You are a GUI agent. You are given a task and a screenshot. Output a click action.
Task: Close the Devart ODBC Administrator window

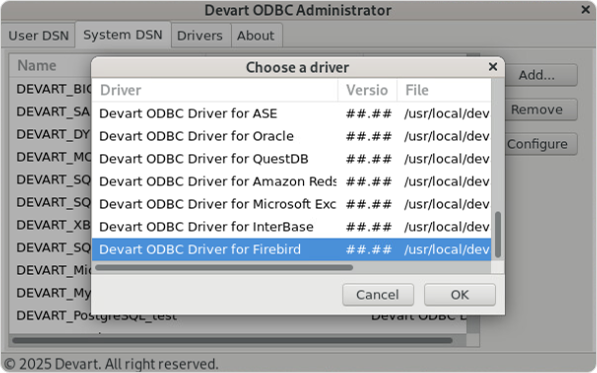point(586,10)
